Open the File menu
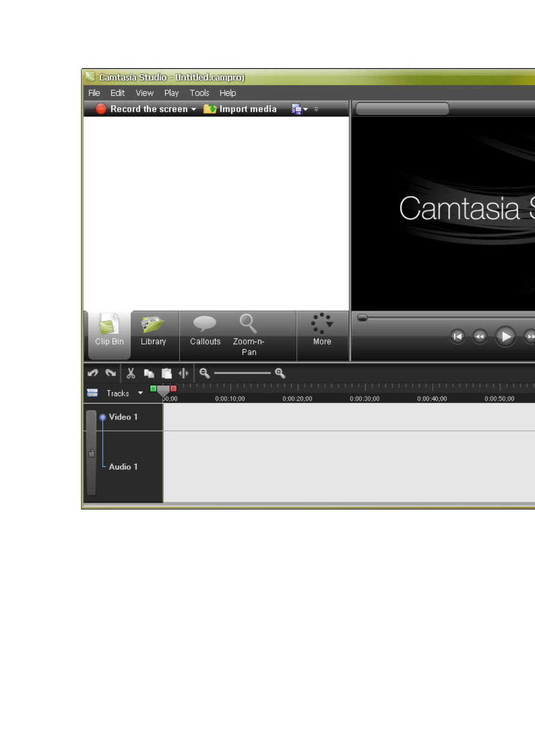Screen dimensions: 535x756 (94, 93)
